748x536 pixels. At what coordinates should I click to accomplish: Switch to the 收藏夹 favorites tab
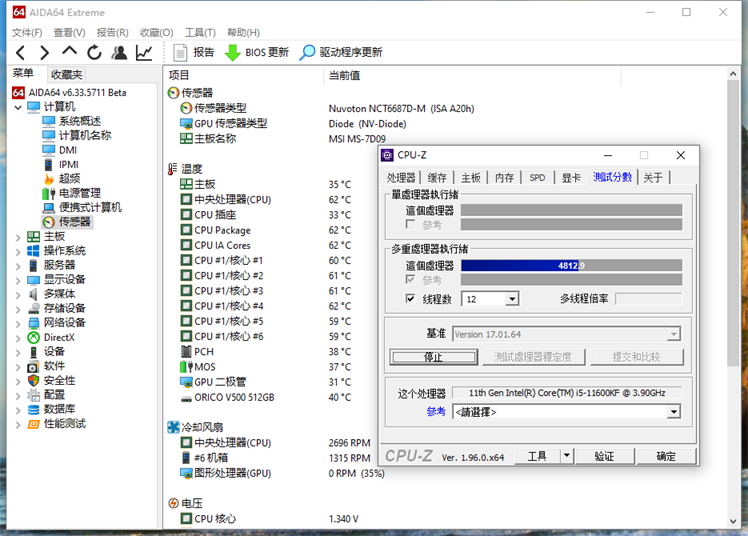coord(67,75)
